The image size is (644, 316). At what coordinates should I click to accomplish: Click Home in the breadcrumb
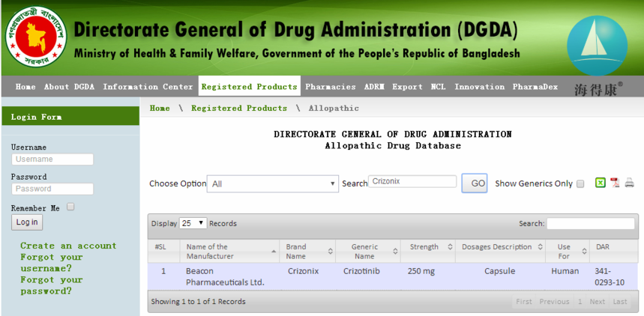click(x=160, y=109)
